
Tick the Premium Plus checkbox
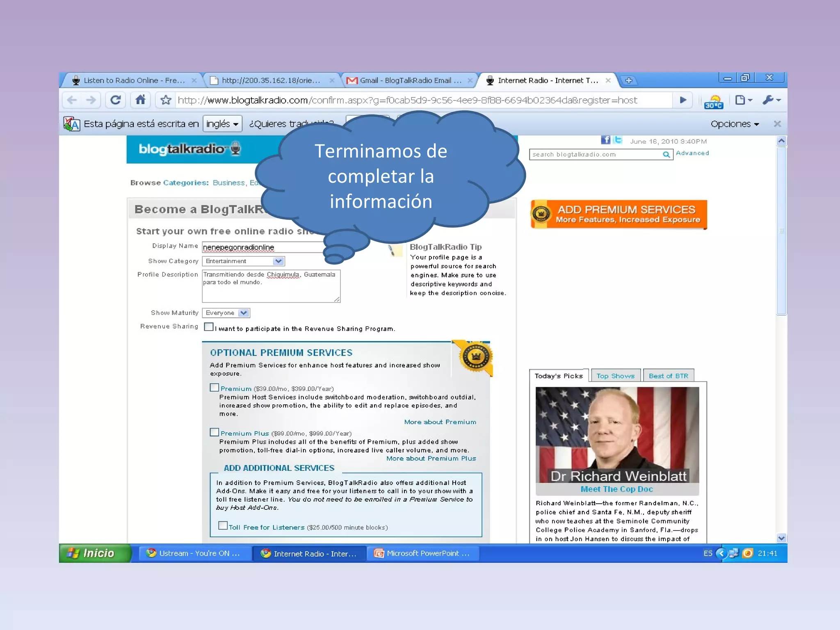coord(214,432)
